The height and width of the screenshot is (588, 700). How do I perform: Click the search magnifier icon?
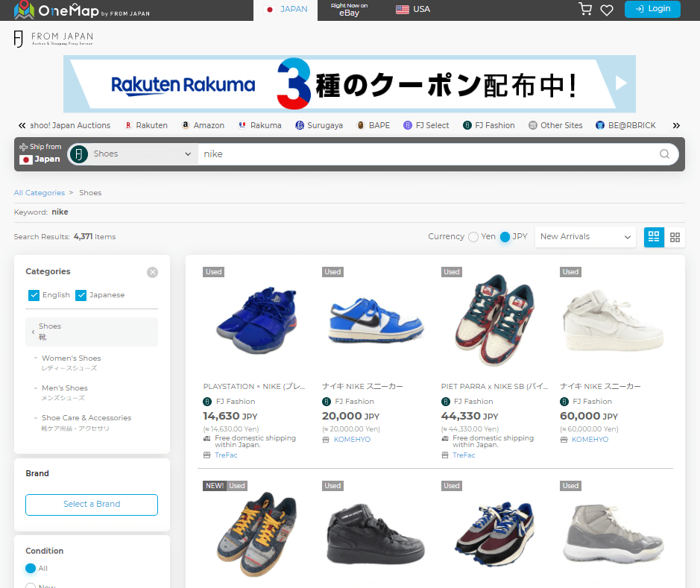[664, 154]
